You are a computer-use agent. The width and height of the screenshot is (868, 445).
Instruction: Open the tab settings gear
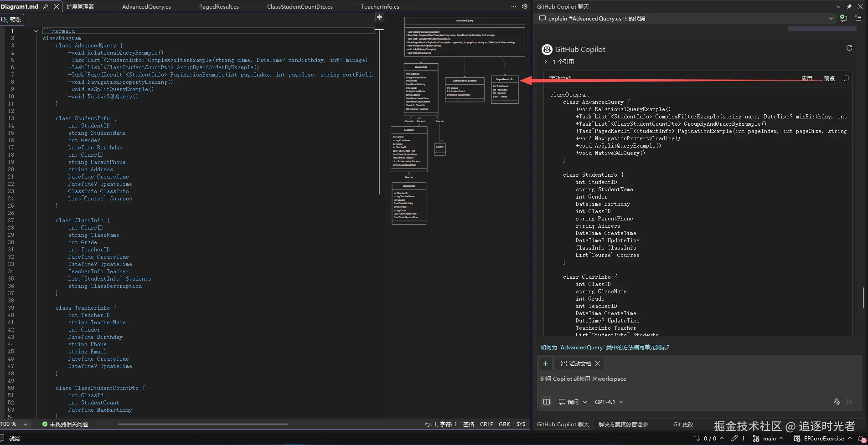pos(525,6)
